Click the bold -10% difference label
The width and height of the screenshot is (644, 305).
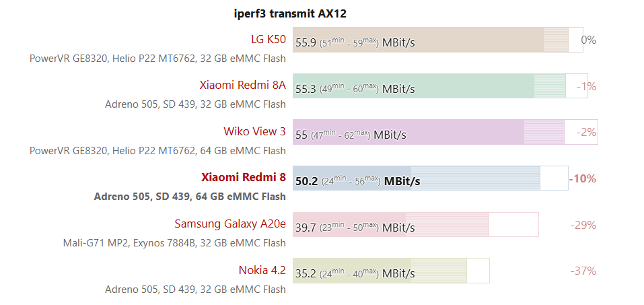[583, 178]
